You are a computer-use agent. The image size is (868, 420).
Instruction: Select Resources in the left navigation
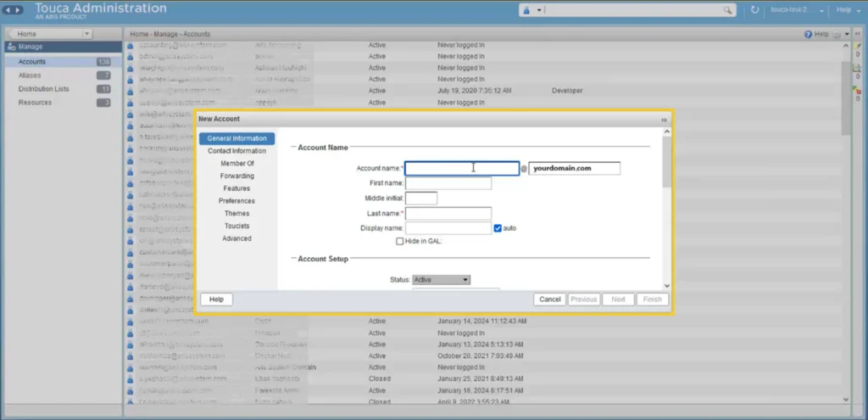[63, 103]
